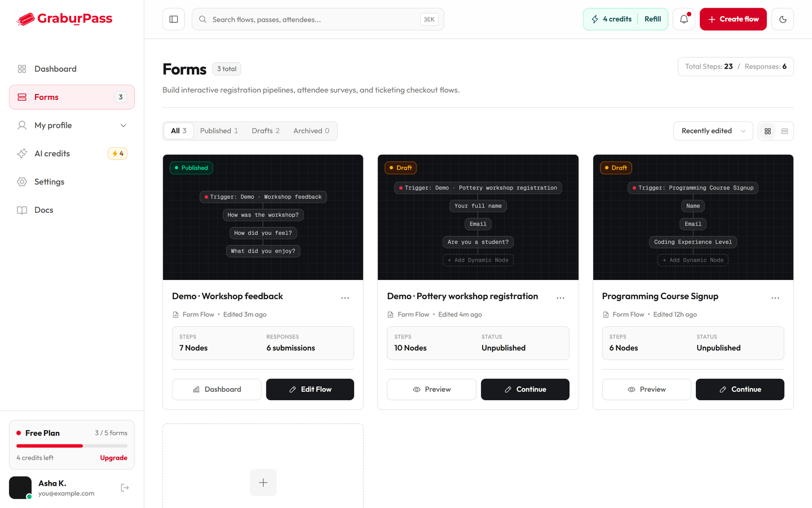Click the Total Steps 23 stat
Viewport: 812px width, 508px height.
coord(709,67)
